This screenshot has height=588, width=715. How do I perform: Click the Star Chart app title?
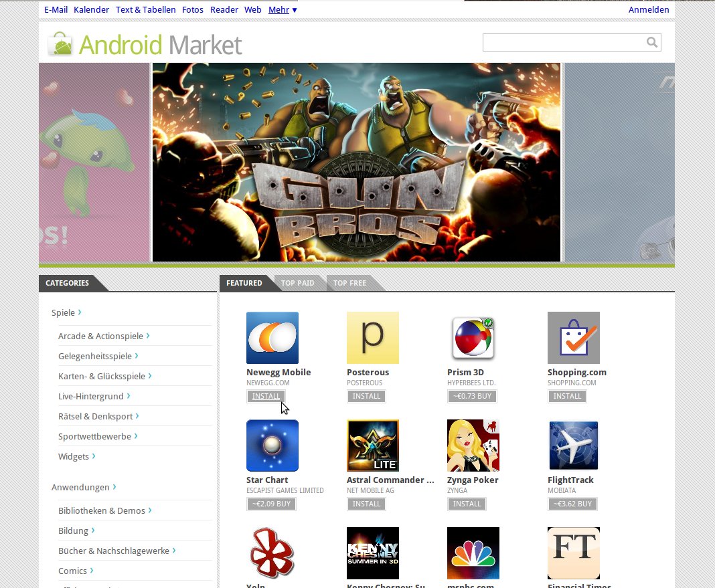tap(267, 480)
